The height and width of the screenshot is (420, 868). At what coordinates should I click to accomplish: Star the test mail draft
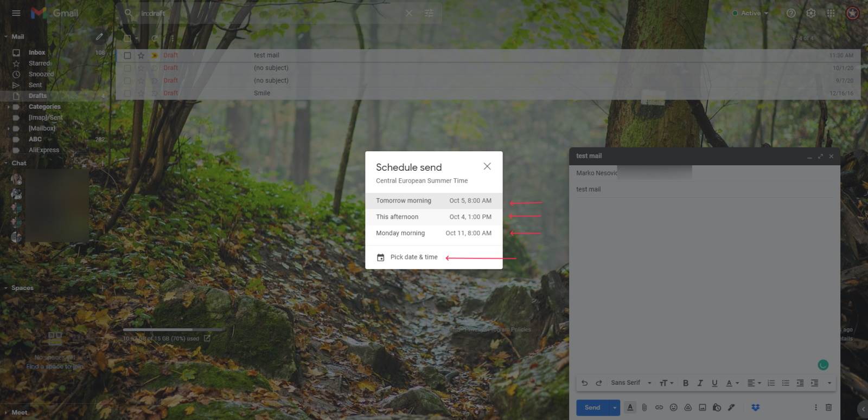(141, 55)
